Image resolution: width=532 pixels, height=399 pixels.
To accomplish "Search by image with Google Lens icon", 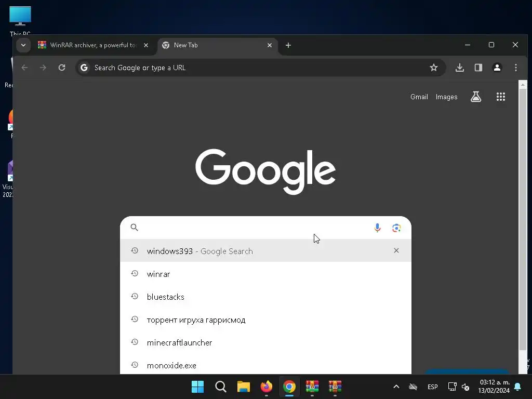I will click(x=396, y=228).
